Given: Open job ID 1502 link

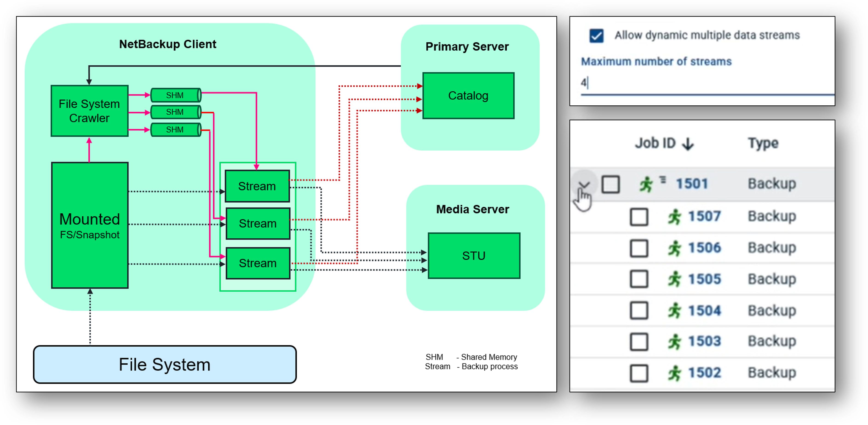Looking at the screenshot, I should [704, 373].
